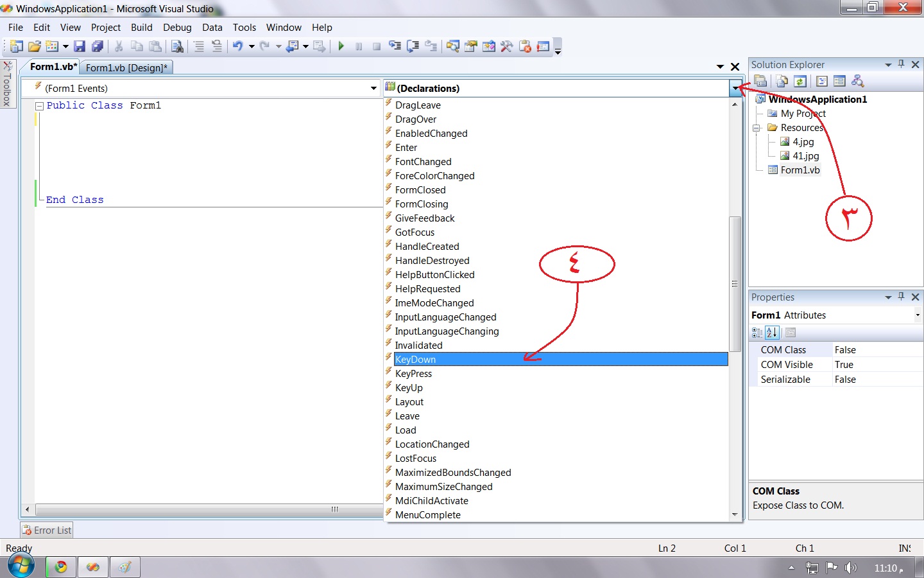Toggle auto-hide pin on Solution Explorer
This screenshot has width=924, height=578.
[902, 64]
